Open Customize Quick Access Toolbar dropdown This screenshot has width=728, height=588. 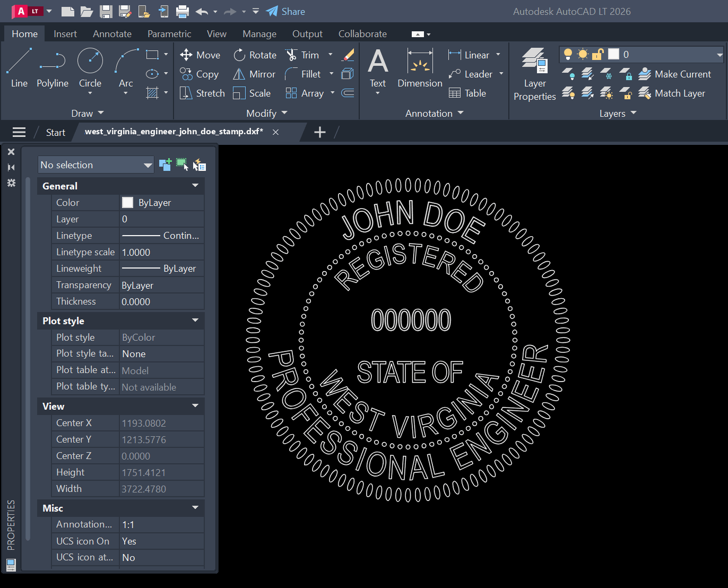point(256,11)
